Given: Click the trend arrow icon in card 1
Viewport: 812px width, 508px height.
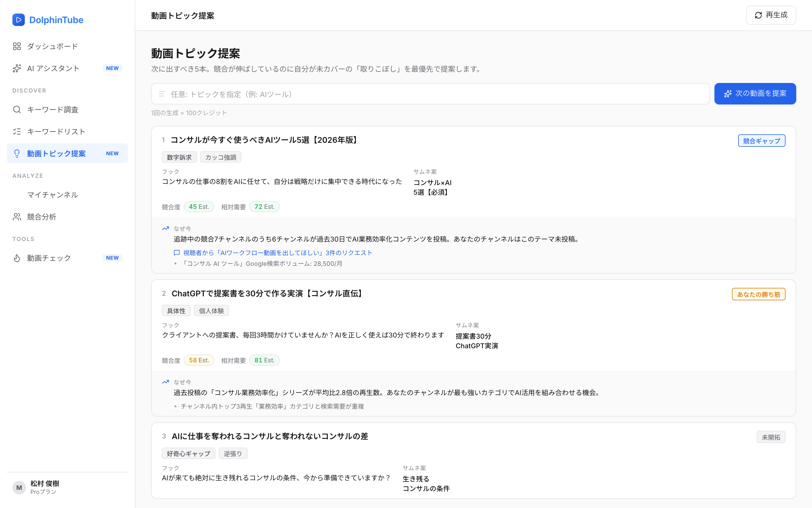Looking at the screenshot, I should pyautogui.click(x=166, y=229).
